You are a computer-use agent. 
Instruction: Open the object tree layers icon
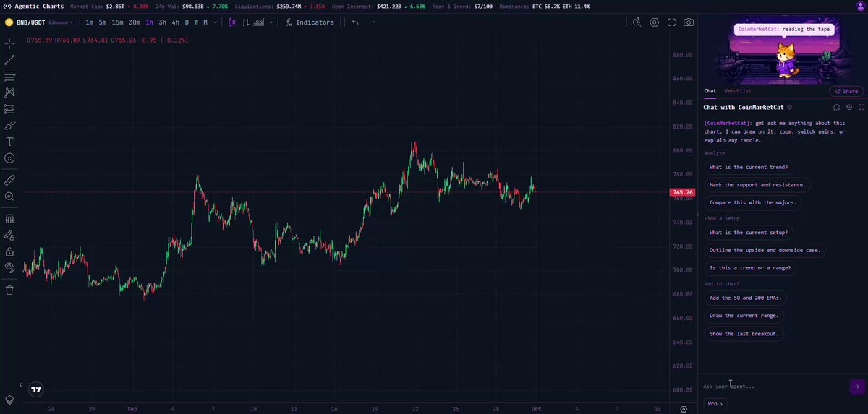click(9, 400)
